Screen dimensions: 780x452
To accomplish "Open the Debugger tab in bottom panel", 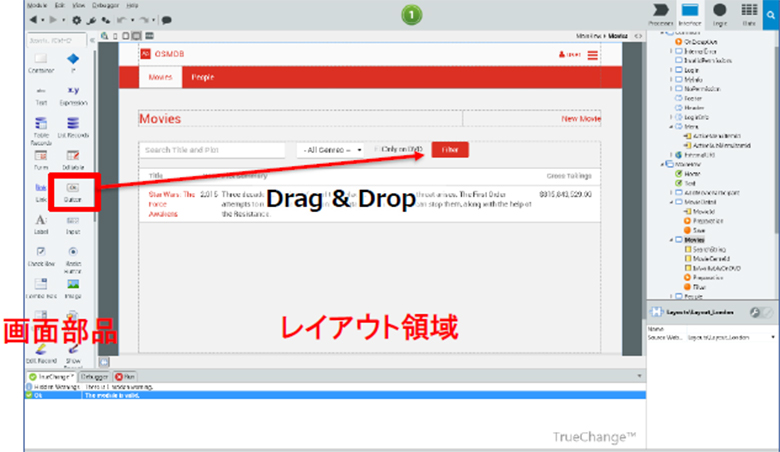I will (94, 377).
